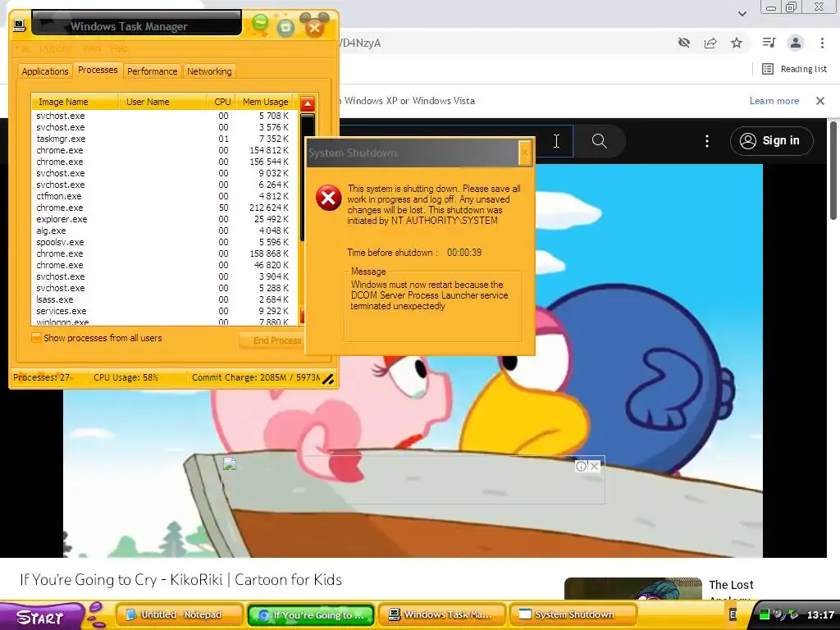The image size is (840, 630).
Task: Click scroll up arrow in process list
Action: click(x=308, y=103)
